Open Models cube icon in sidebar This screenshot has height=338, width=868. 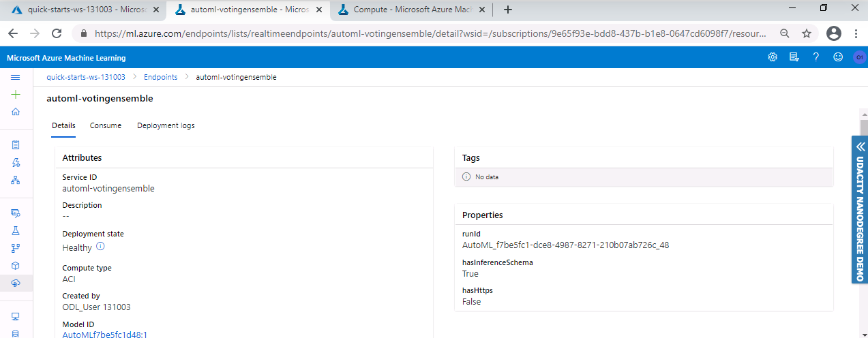click(x=16, y=265)
